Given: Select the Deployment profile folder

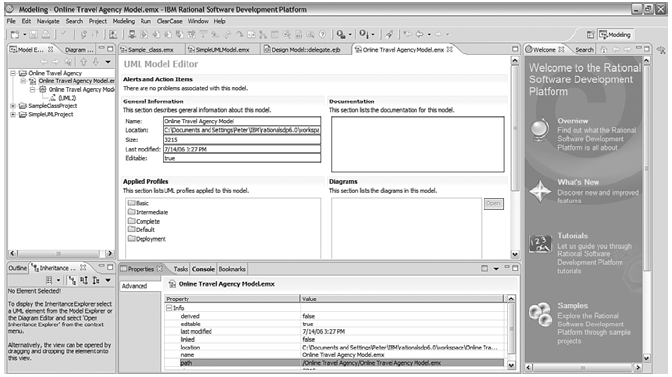Looking at the screenshot, I should [x=147, y=239].
